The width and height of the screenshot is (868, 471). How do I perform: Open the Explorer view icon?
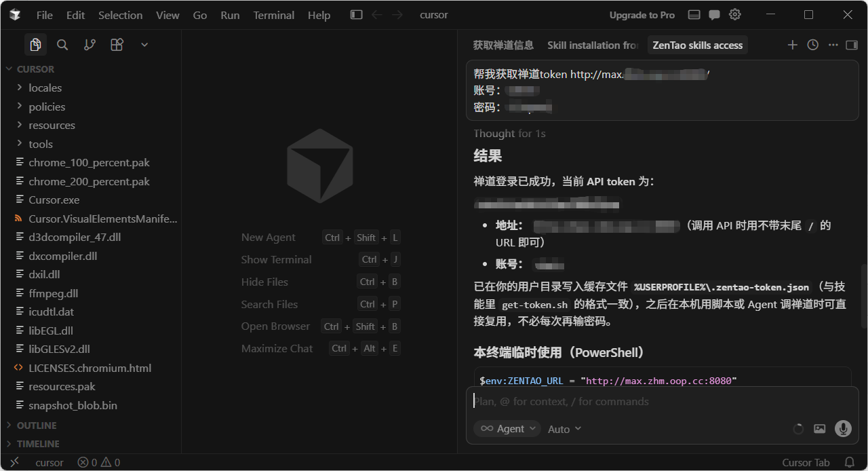coord(35,45)
